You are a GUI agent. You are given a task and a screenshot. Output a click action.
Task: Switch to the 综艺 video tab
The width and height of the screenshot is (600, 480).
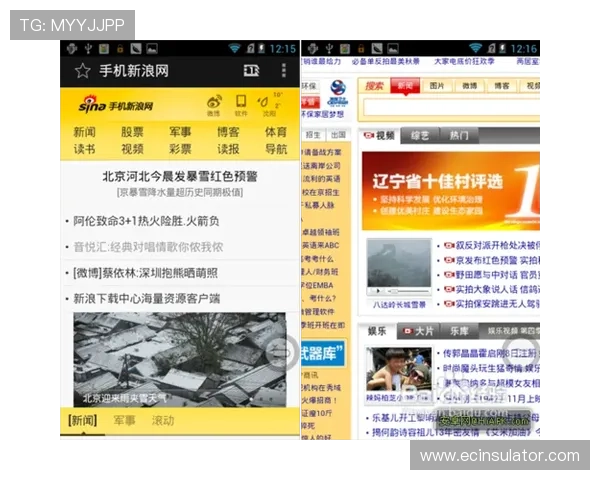420,136
